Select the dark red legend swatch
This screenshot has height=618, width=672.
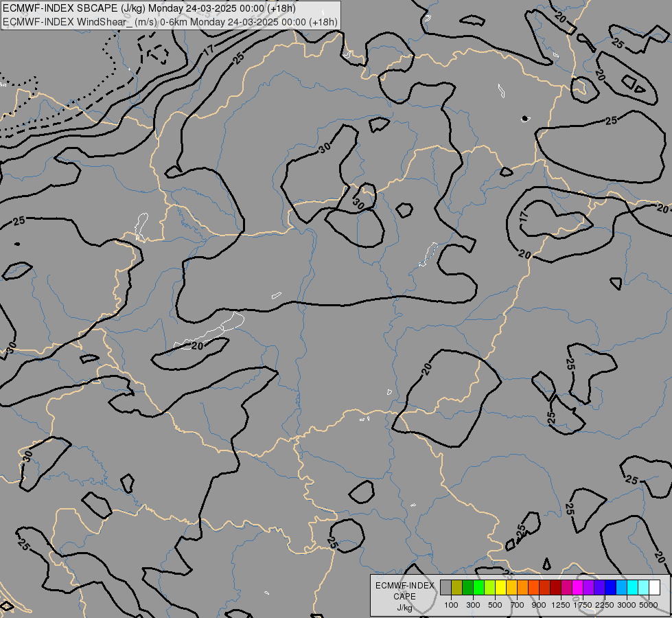[x=555, y=587]
